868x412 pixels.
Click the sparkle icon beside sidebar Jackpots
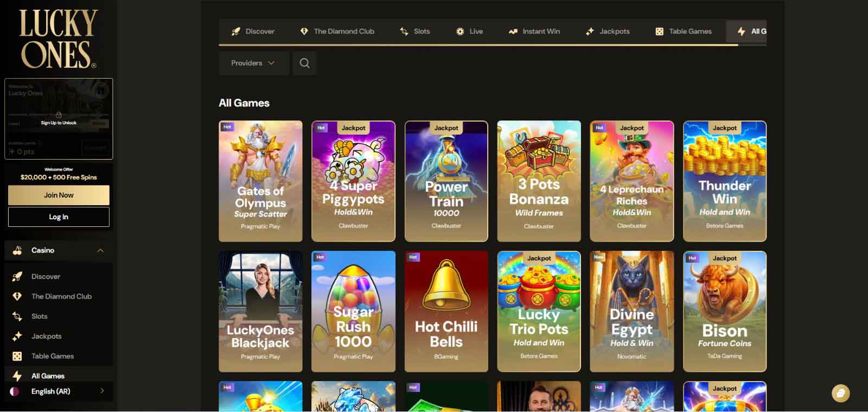[17, 337]
